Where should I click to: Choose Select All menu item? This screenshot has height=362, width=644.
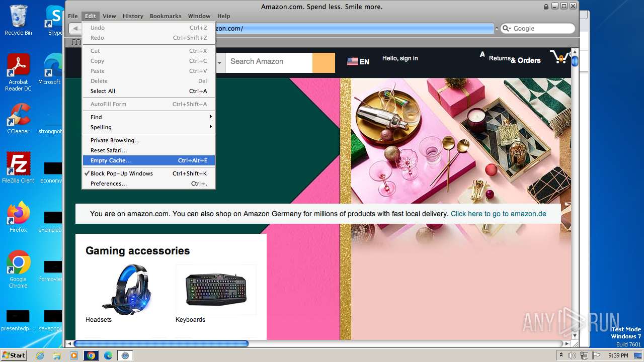point(149,91)
